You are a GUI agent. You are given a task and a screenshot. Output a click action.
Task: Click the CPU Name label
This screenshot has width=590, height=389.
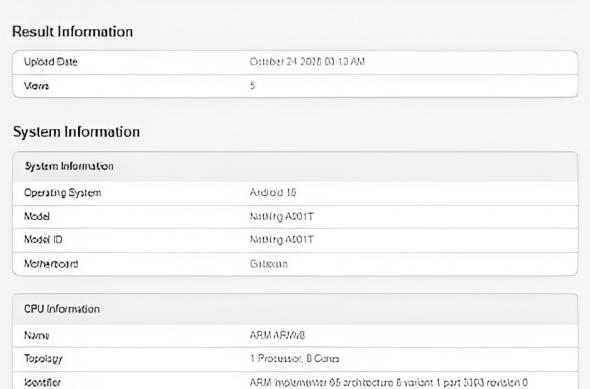pos(36,335)
